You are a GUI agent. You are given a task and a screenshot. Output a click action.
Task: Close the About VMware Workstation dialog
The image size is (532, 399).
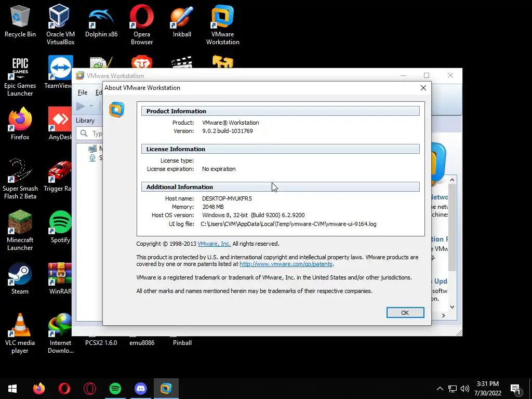423,88
